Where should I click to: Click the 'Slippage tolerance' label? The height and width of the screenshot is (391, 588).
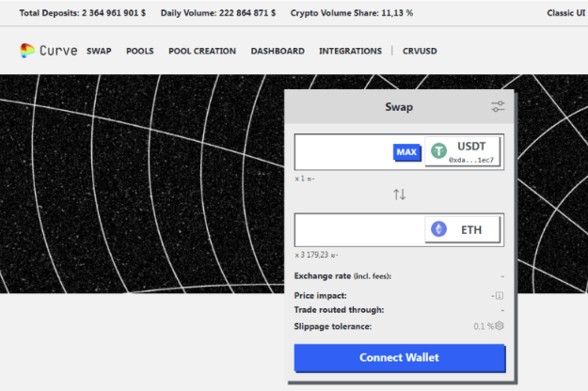(333, 326)
